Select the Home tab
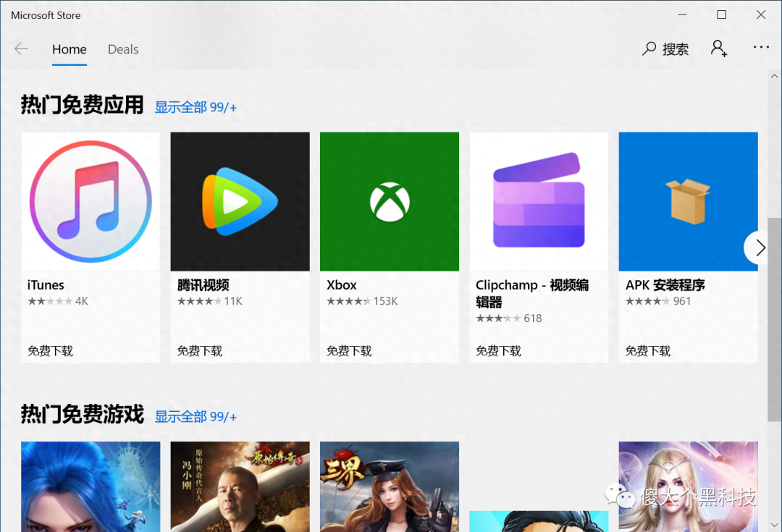782x532 pixels. 70,49
